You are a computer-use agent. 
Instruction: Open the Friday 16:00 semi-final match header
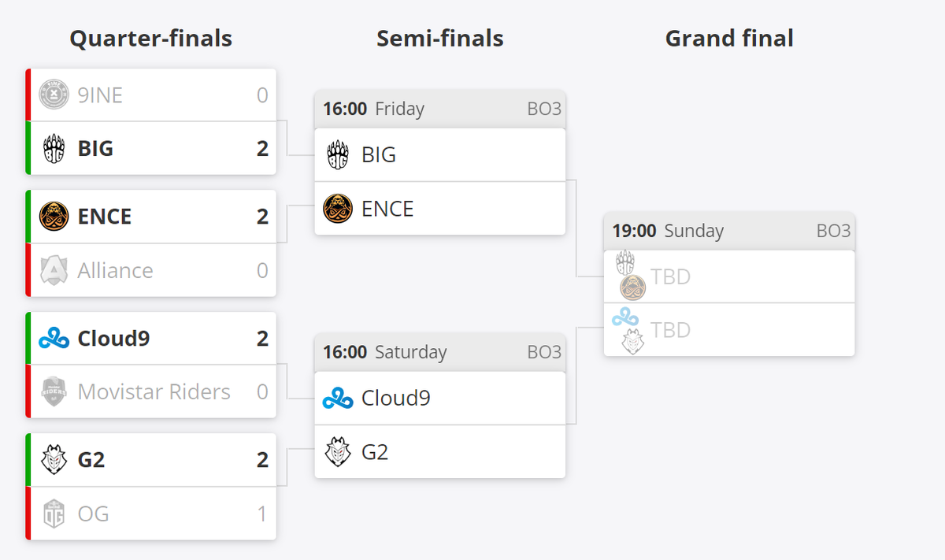coord(440,109)
